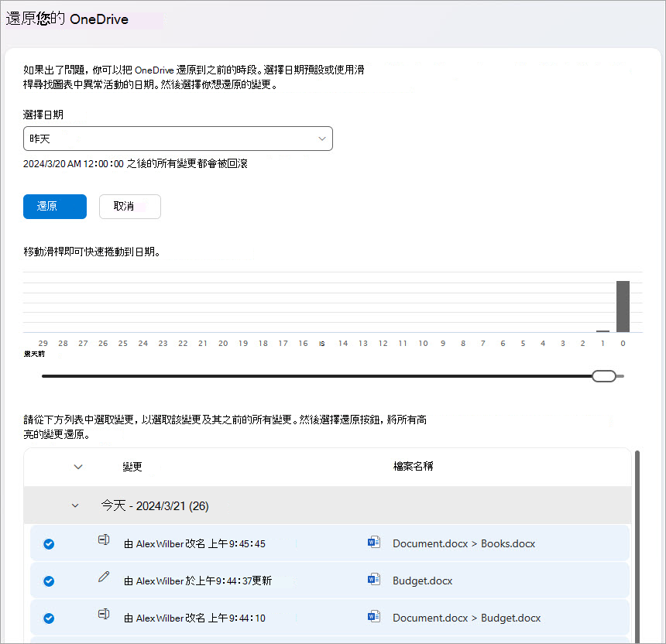
Task: Click the 2024/3/20 AM 12:00:00 rollback notice text
Action: 135,163
